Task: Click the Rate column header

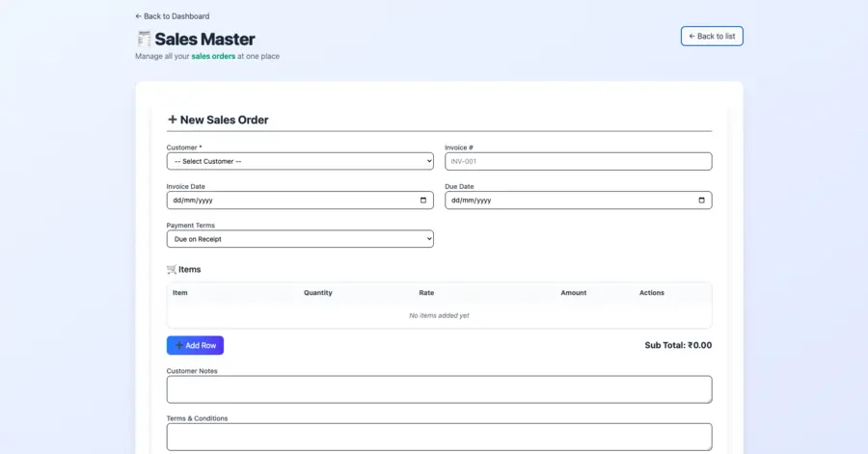Action: click(426, 292)
